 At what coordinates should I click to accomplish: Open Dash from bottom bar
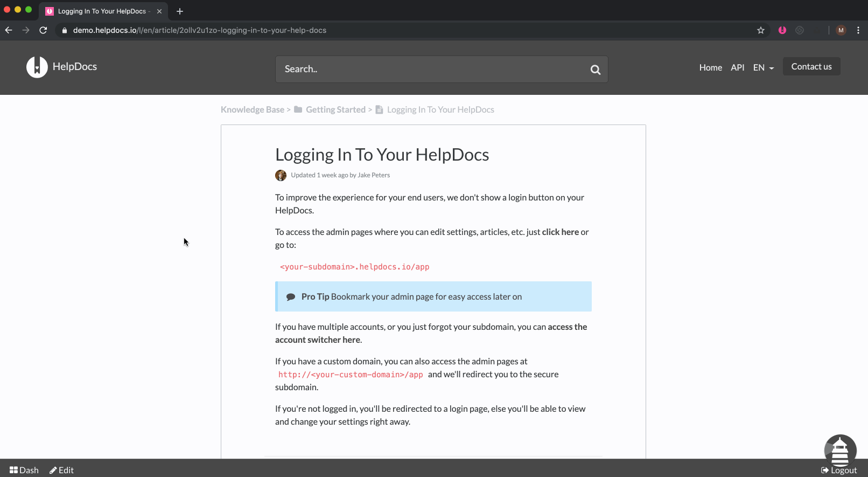click(x=24, y=470)
